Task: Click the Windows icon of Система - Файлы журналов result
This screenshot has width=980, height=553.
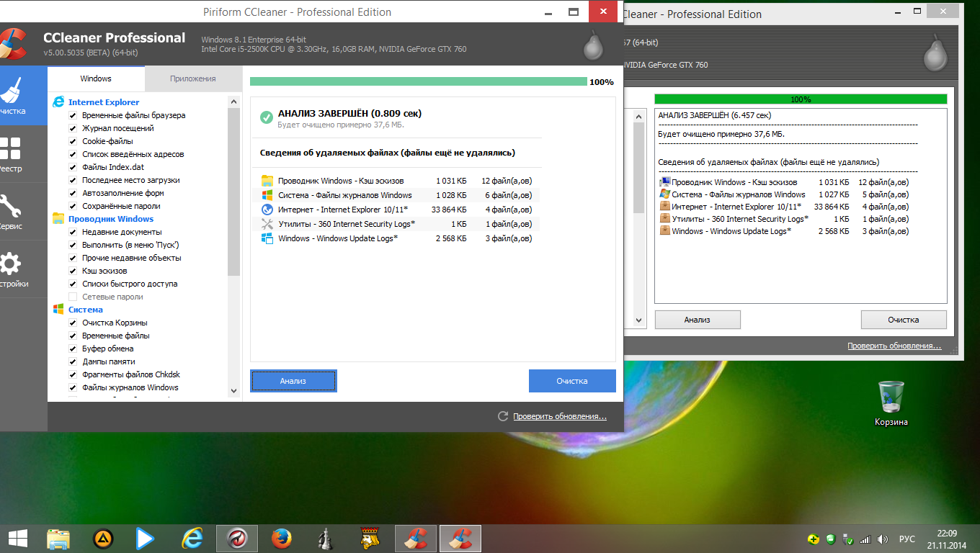Action: pyautogui.click(x=267, y=195)
